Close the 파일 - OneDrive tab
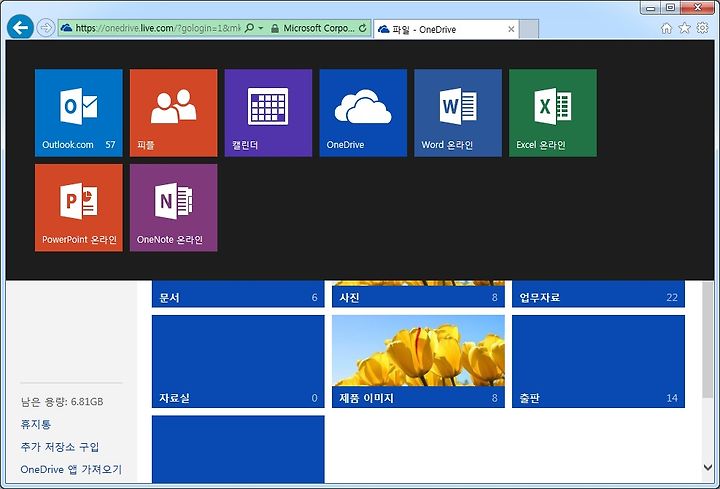 point(511,29)
